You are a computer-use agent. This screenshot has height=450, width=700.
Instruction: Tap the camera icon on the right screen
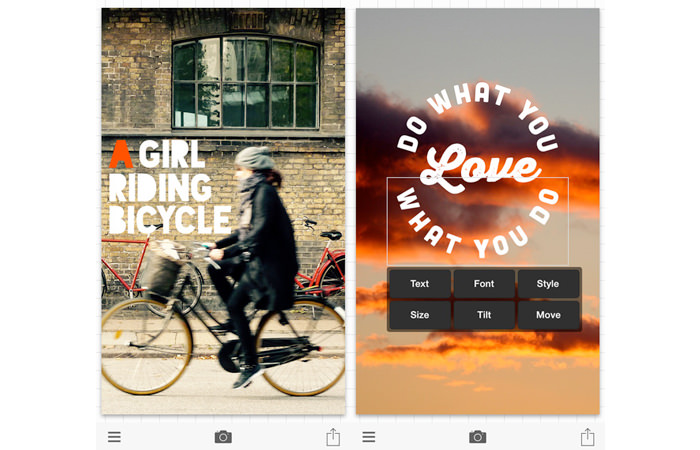478,437
